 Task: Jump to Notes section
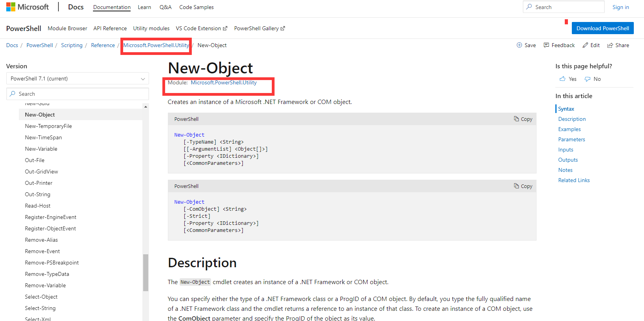565,170
